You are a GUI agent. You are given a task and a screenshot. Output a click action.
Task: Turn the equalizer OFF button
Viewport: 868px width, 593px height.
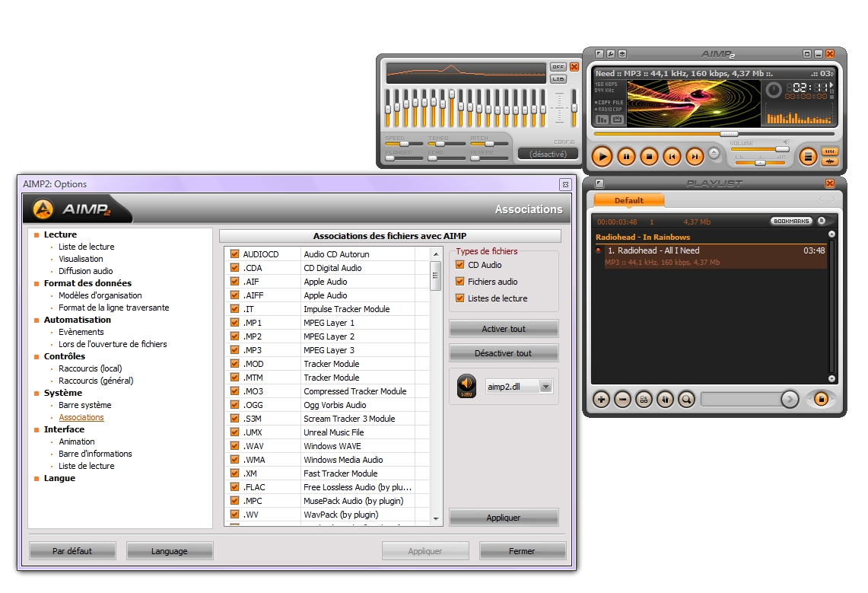click(x=558, y=67)
